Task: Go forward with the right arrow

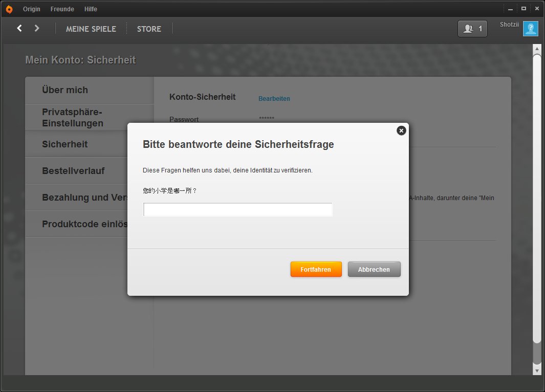Action: coord(37,29)
